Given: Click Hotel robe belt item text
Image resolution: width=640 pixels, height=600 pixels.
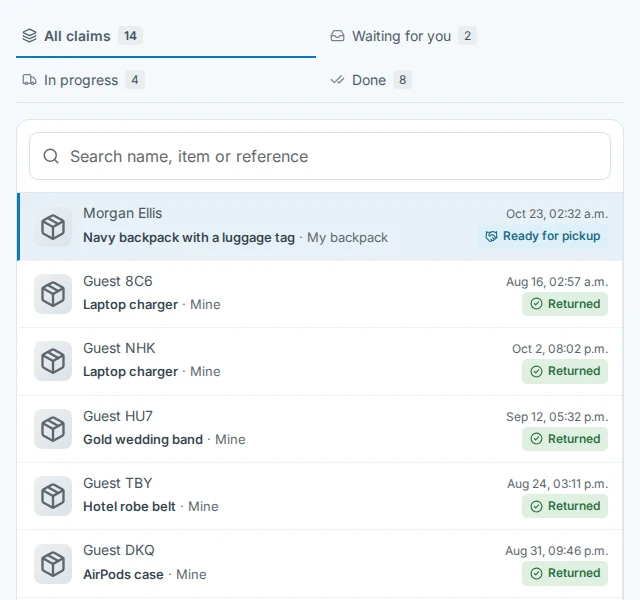Looking at the screenshot, I should (x=129, y=507).
